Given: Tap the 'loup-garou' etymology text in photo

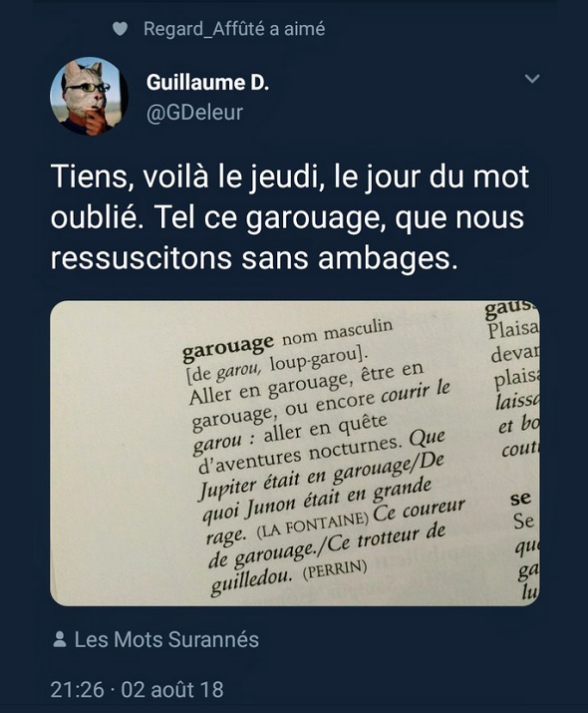Looking at the screenshot, I should 314,360.
